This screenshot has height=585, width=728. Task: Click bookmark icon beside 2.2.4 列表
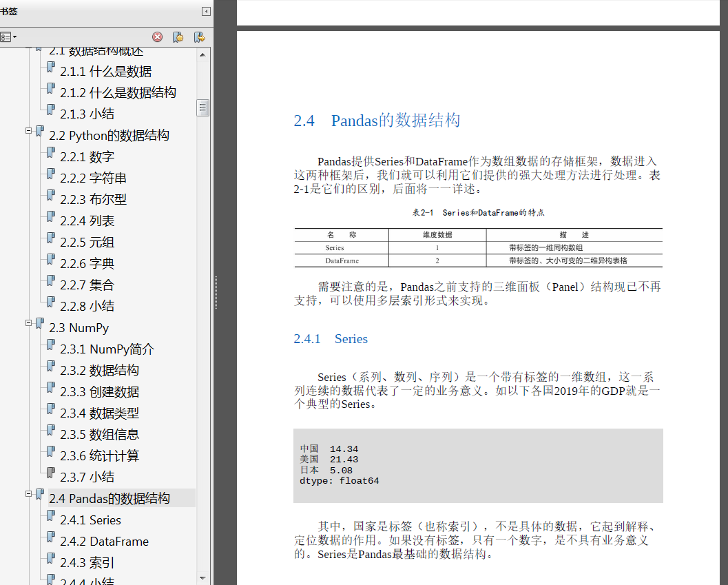point(50,216)
